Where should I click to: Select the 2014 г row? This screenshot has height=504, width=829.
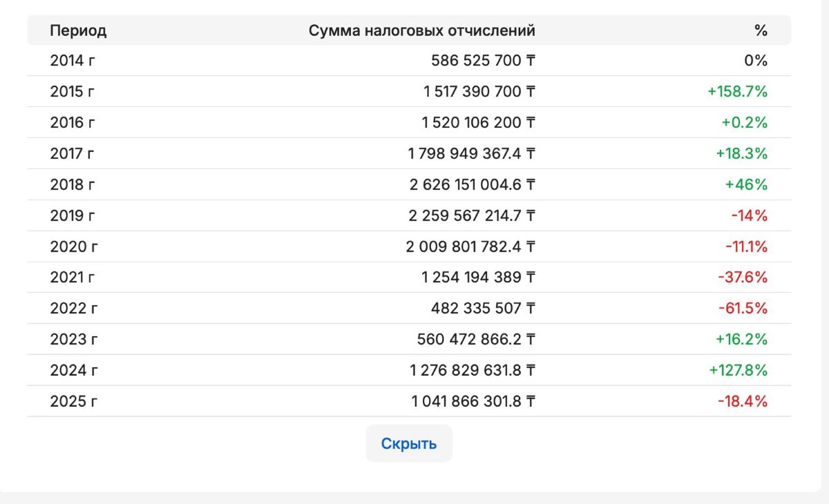point(73,61)
